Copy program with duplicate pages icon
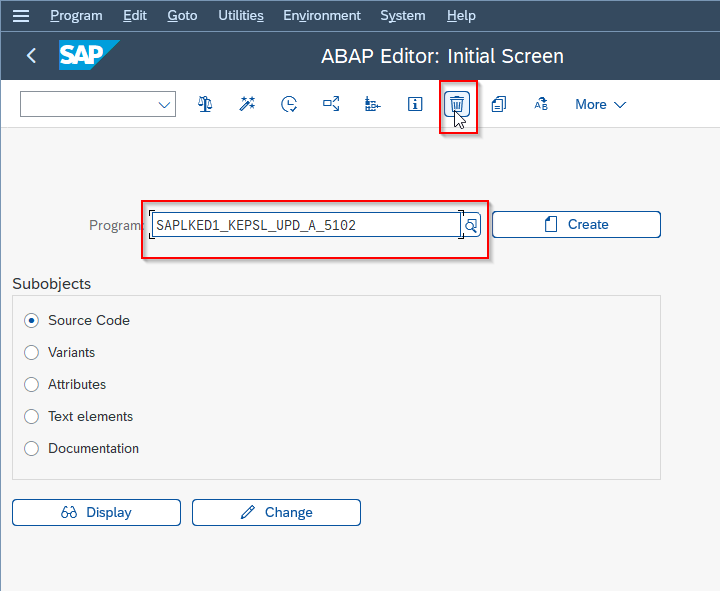 pyautogui.click(x=499, y=104)
